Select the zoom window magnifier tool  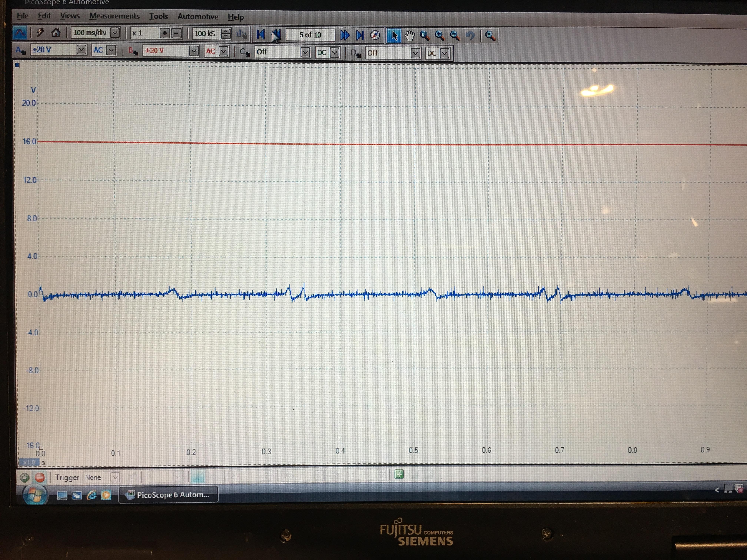[424, 35]
